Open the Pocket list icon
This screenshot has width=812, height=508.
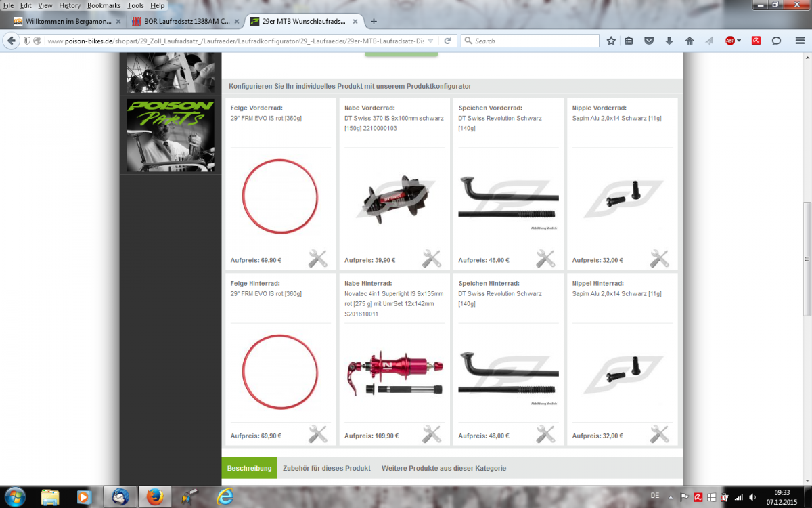coord(649,41)
